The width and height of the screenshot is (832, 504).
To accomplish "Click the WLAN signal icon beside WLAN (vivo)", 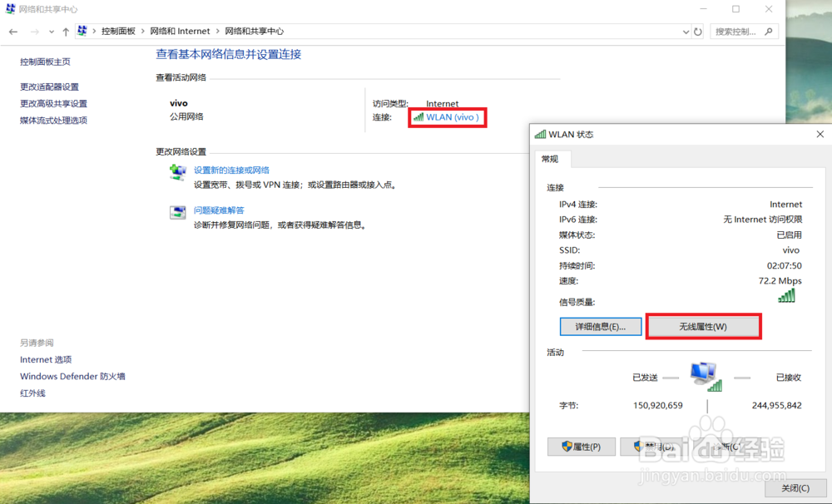I will 418,116.
